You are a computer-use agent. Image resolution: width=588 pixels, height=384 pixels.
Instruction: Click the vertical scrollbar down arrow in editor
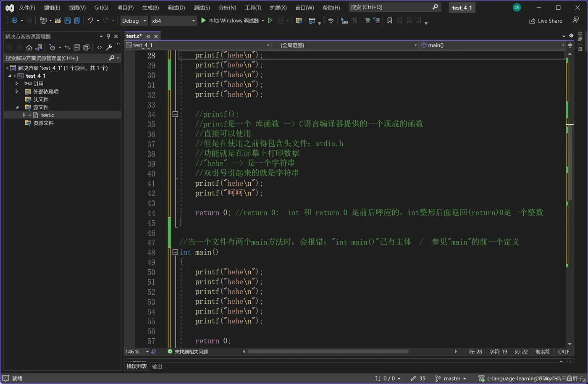(x=570, y=344)
